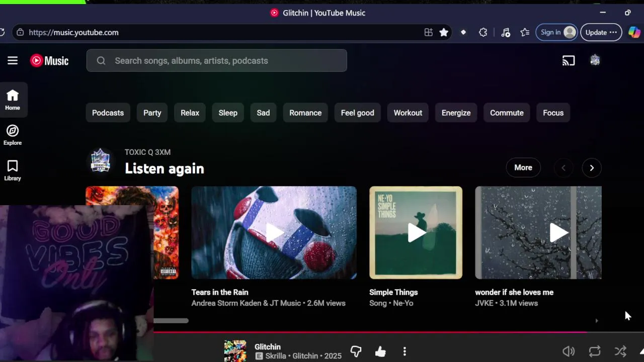This screenshot has height=362, width=644.
Task: Open account avatar menu top right
Action: click(x=595, y=60)
